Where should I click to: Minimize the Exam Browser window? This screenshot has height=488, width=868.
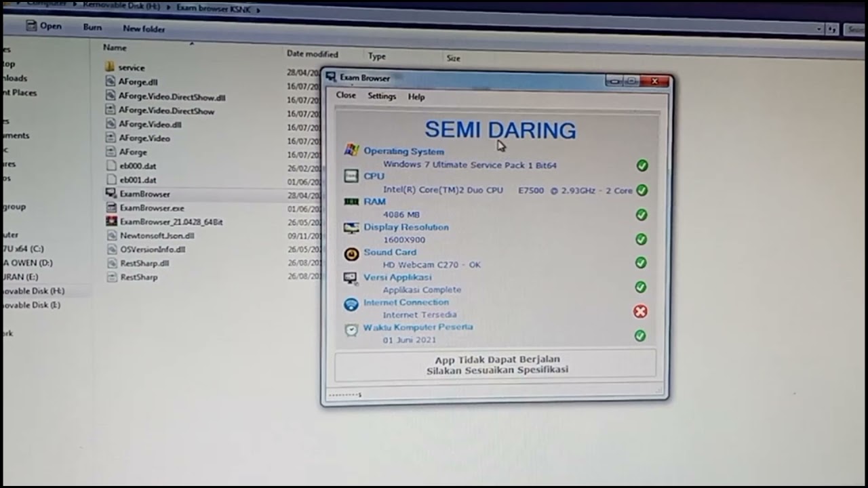614,81
